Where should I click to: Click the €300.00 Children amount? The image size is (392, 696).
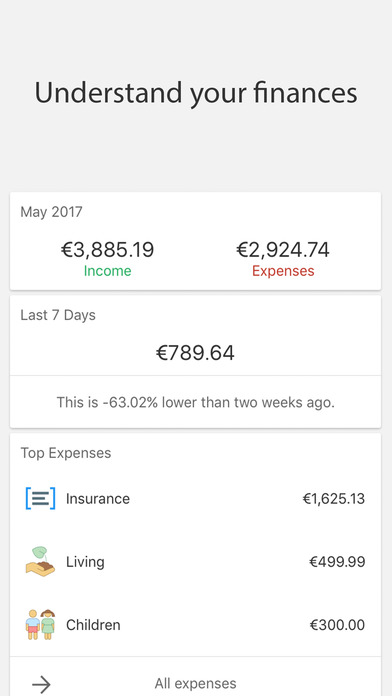[x=337, y=625]
